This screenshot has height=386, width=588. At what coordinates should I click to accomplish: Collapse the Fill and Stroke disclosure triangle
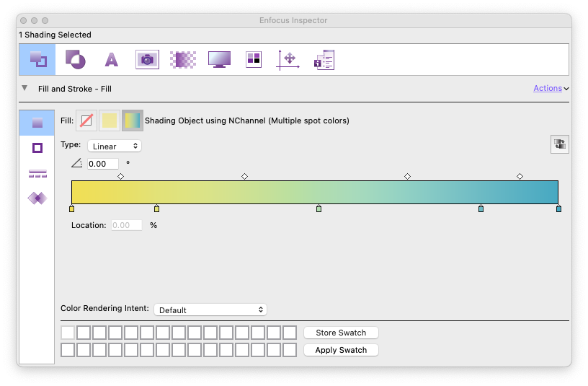pos(24,88)
